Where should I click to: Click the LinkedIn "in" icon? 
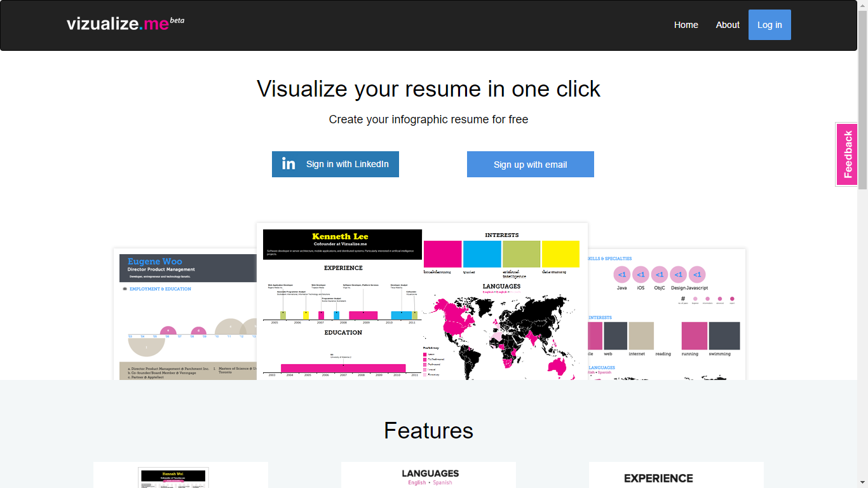pos(288,164)
